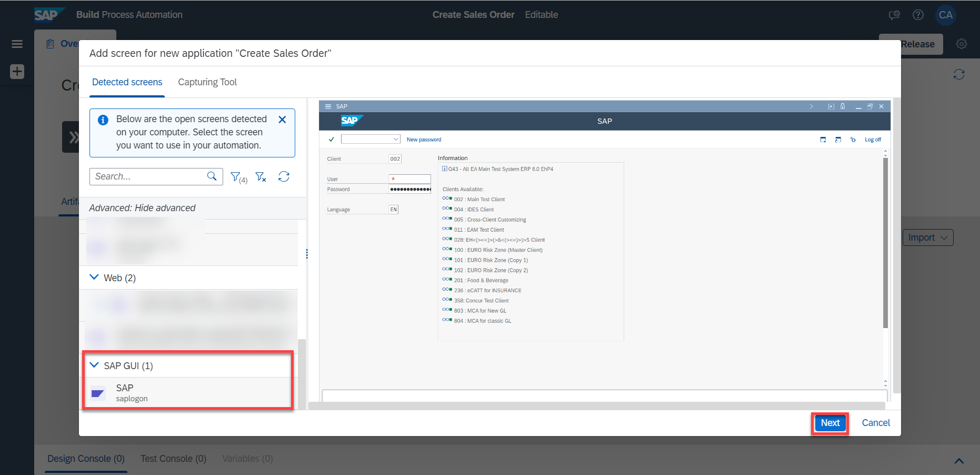980x475 pixels.
Task: Click the Cancel button
Action: 876,423
